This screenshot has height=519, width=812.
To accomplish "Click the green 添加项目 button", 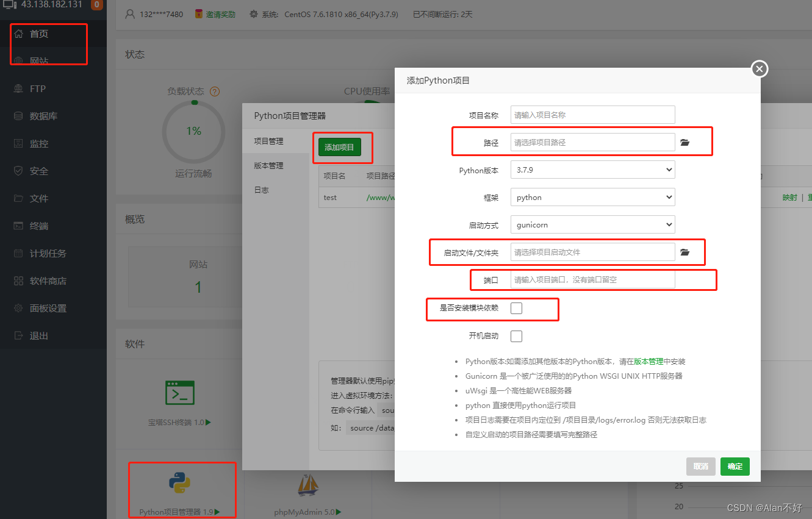I will tap(339, 148).
